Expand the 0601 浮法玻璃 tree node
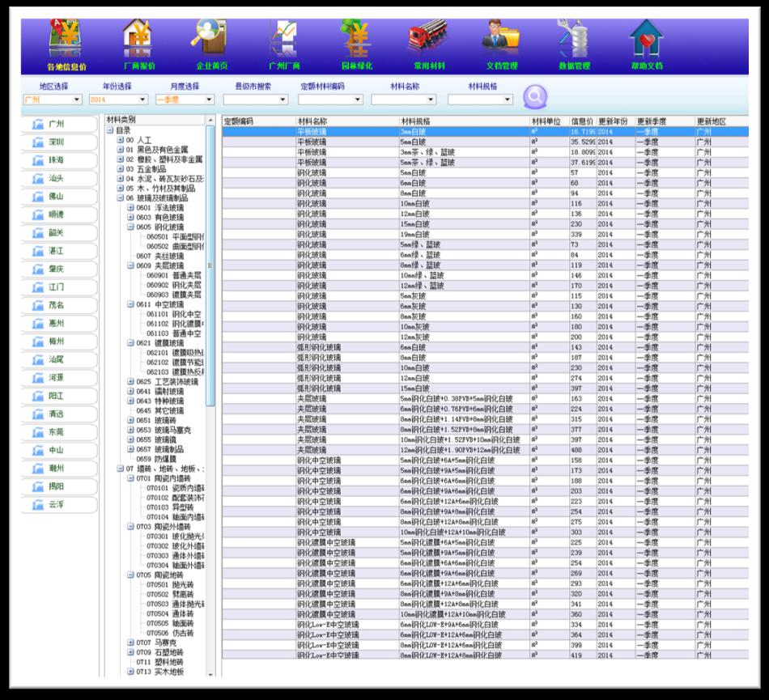This screenshot has width=769, height=700. pos(130,207)
